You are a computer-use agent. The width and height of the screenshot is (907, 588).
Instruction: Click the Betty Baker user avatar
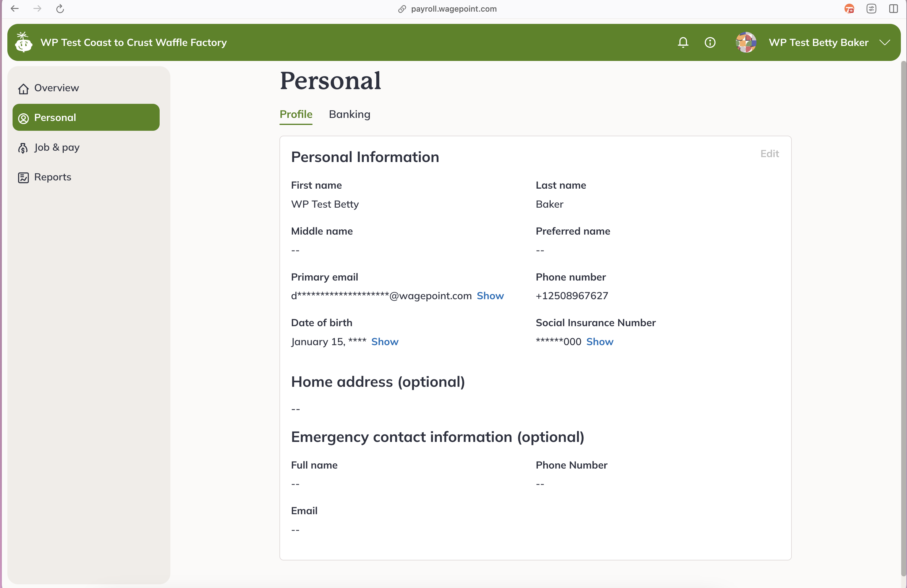pos(746,42)
